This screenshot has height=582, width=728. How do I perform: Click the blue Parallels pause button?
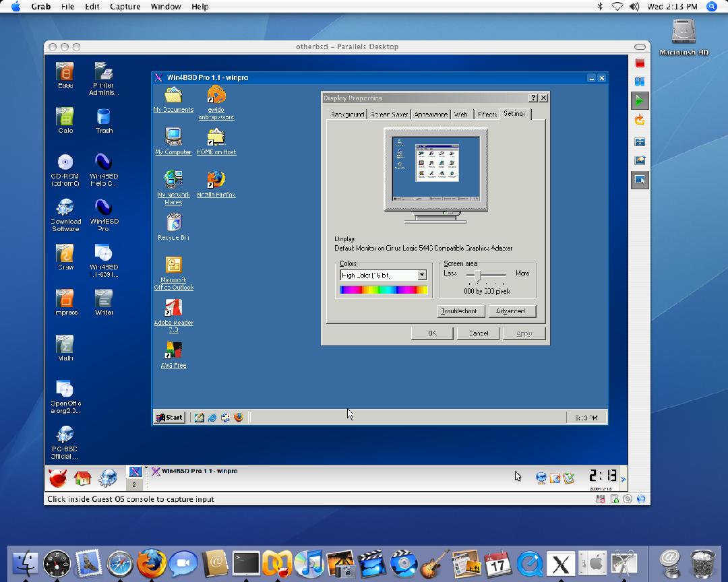pyautogui.click(x=640, y=82)
